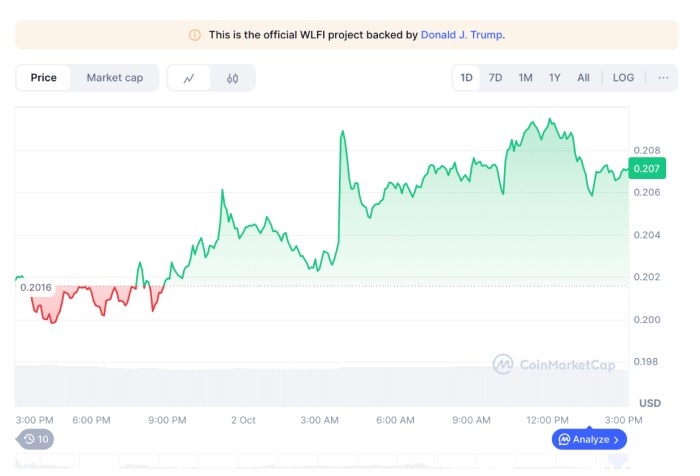
Task: Expand the Analyze chevron arrow
Action: coord(617,439)
